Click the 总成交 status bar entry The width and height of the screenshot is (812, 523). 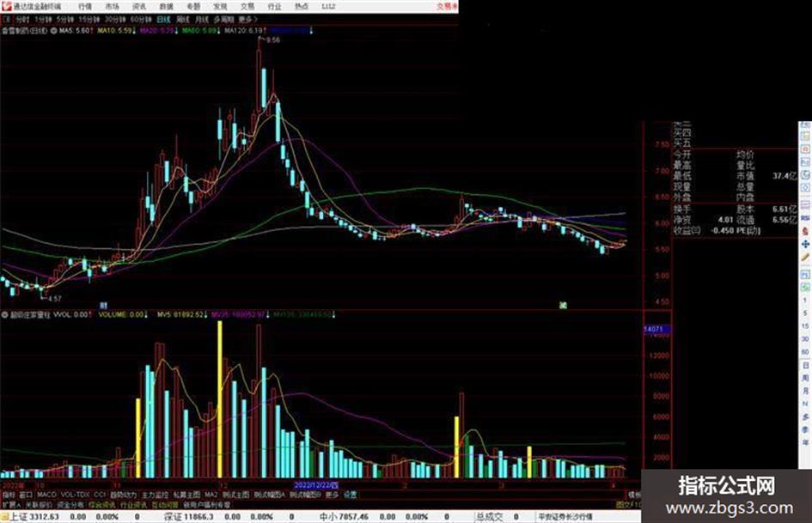point(490,516)
